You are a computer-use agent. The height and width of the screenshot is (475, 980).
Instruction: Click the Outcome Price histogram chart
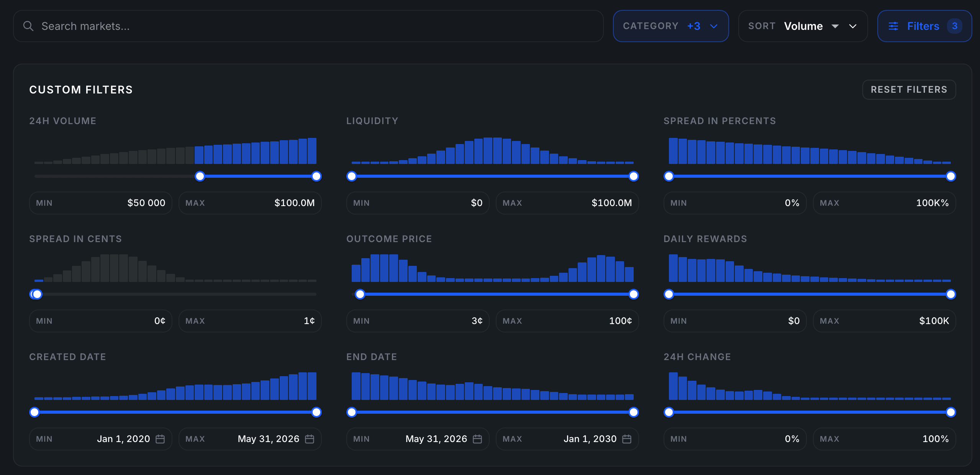pos(493,268)
